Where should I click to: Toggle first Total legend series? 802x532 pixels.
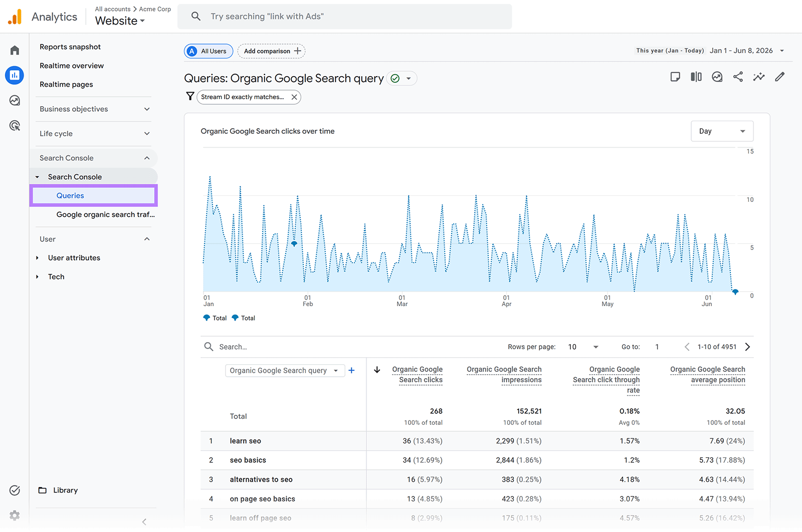click(x=215, y=318)
